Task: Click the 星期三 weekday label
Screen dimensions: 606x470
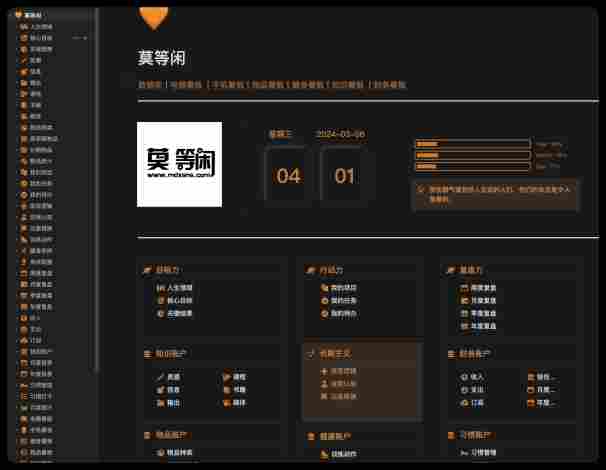Action: click(281, 134)
